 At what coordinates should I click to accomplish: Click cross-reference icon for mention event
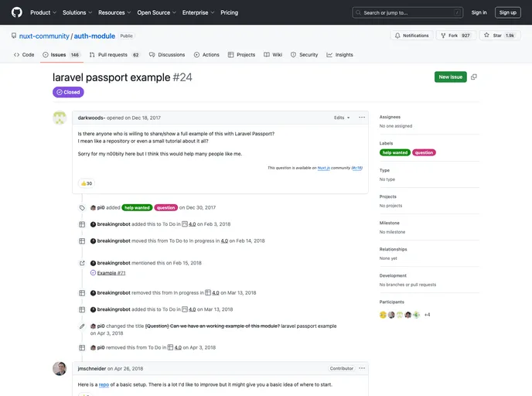(82, 263)
